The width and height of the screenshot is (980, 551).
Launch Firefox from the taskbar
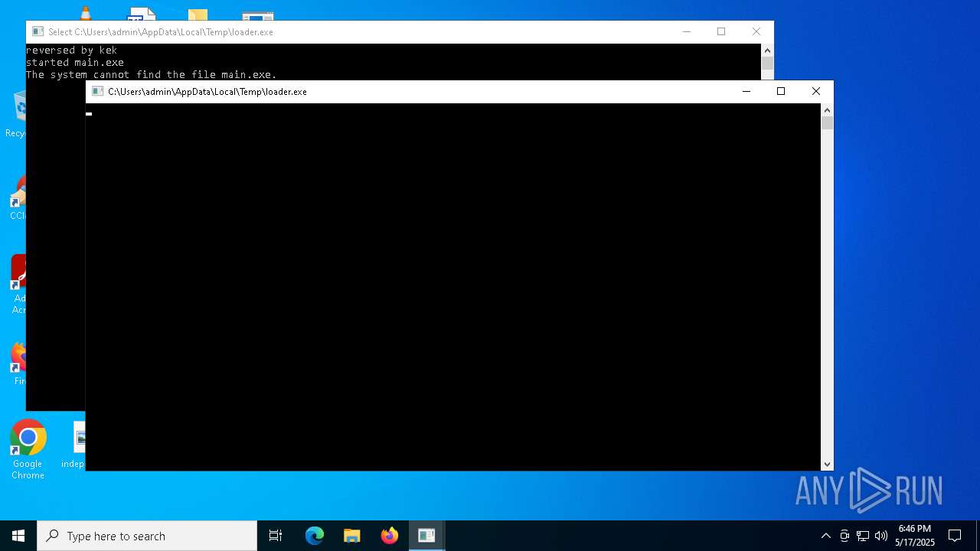click(x=390, y=536)
